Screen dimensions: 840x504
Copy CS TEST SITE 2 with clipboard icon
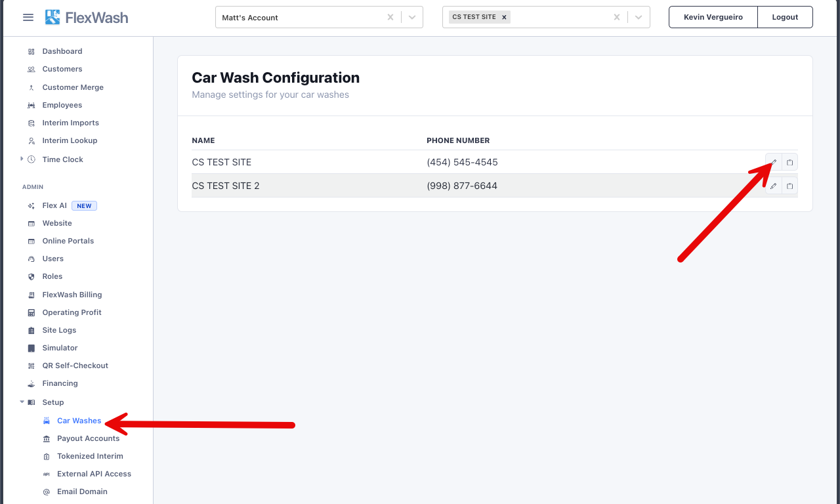[790, 186]
